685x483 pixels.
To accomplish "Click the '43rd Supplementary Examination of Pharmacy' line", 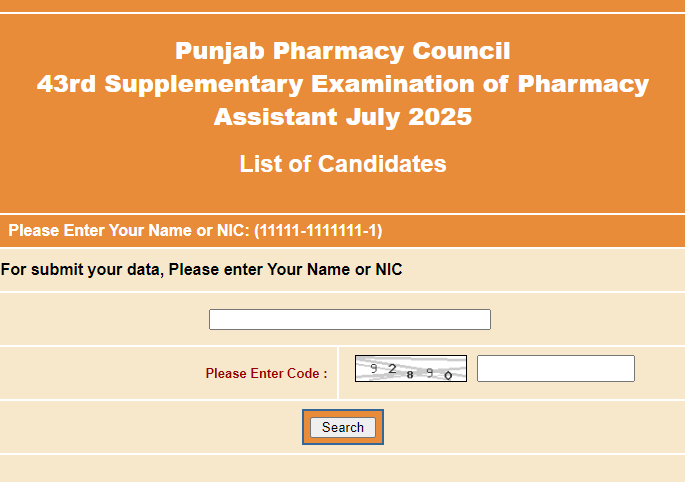I will pyautogui.click(x=343, y=84).
